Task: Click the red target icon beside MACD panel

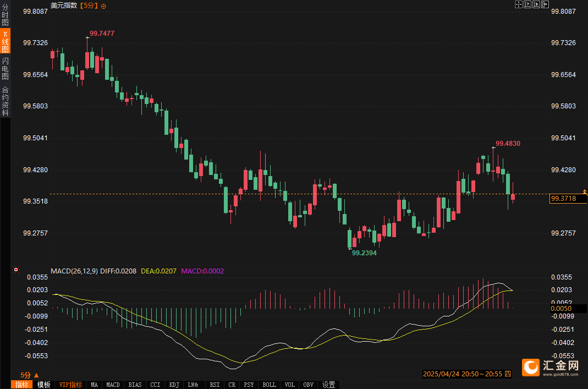Action: coord(16,270)
